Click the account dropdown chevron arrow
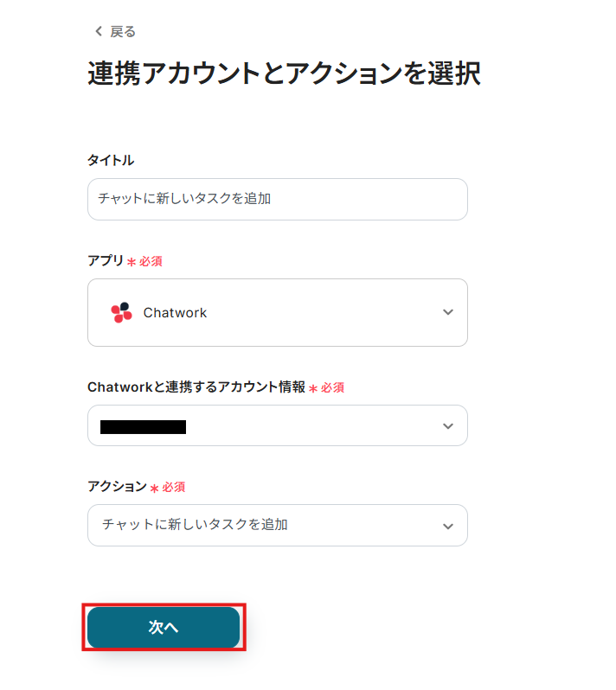 [x=447, y=425]
